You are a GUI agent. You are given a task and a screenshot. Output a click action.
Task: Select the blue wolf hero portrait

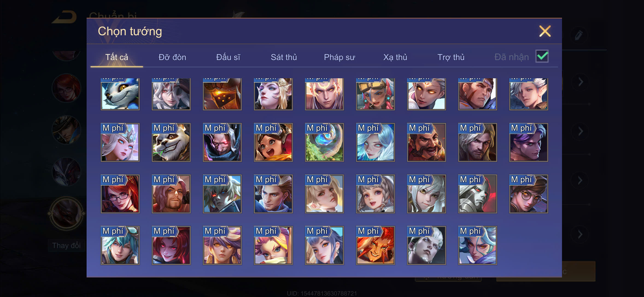(x=120, y=94)
